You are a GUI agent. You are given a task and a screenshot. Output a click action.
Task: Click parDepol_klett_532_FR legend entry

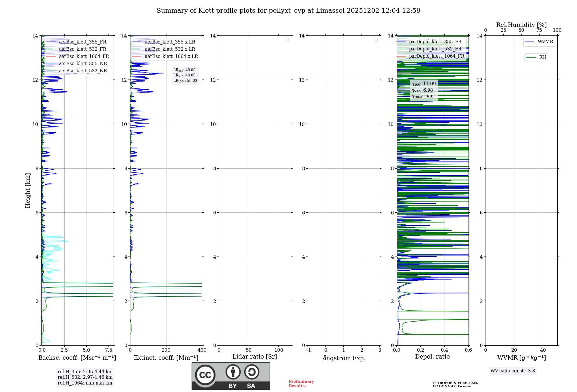(435, 49)
